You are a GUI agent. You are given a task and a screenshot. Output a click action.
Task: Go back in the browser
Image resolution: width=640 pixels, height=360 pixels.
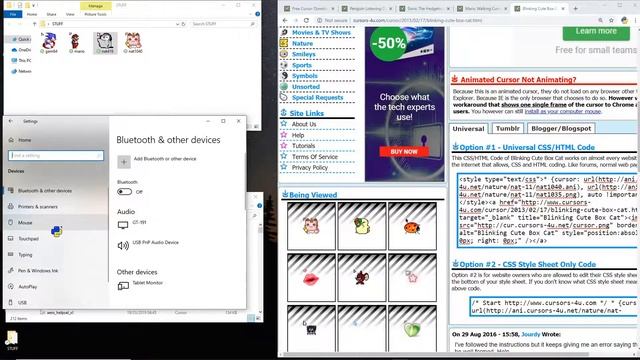coord(285,20)
